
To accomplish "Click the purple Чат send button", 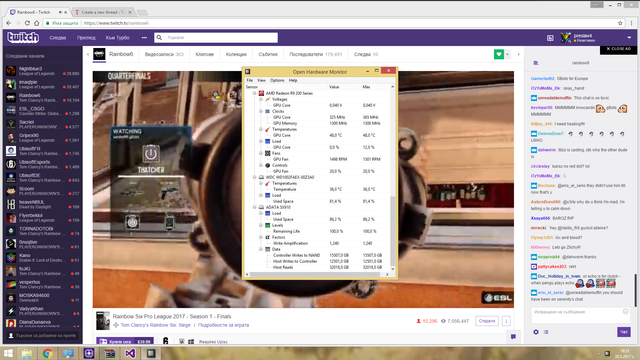I will [624, 332].
